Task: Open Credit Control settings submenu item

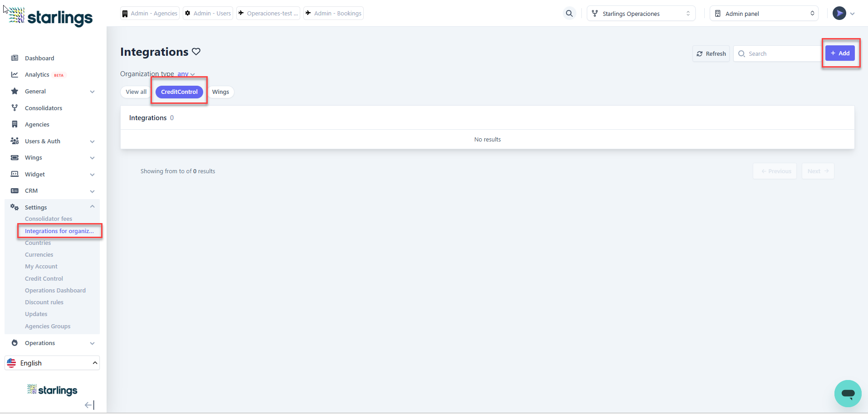Action: [x=44, y=279]
